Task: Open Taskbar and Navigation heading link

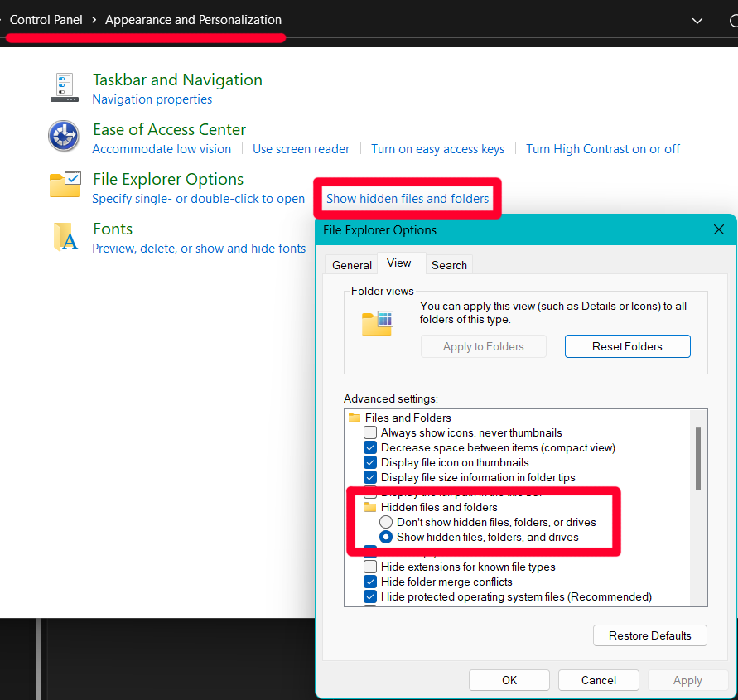Action: tap(177, 80)
